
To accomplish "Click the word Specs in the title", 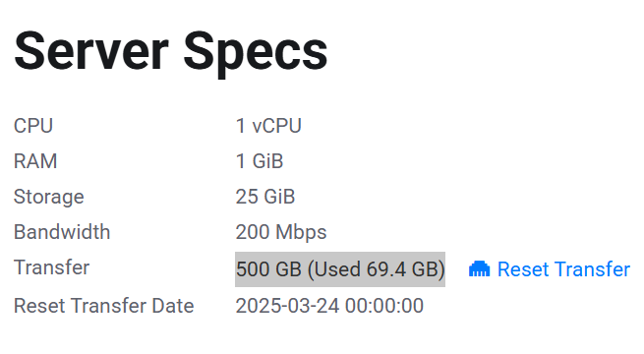I will tap(256, 54).
